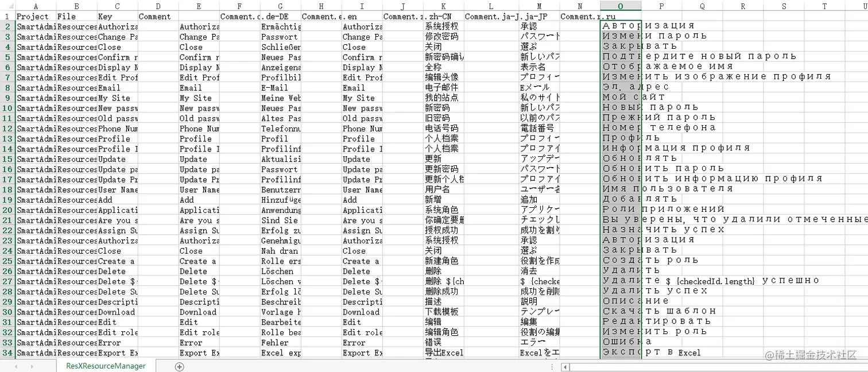Open the ResXResourceManager sheet tab

pos(106,366)
